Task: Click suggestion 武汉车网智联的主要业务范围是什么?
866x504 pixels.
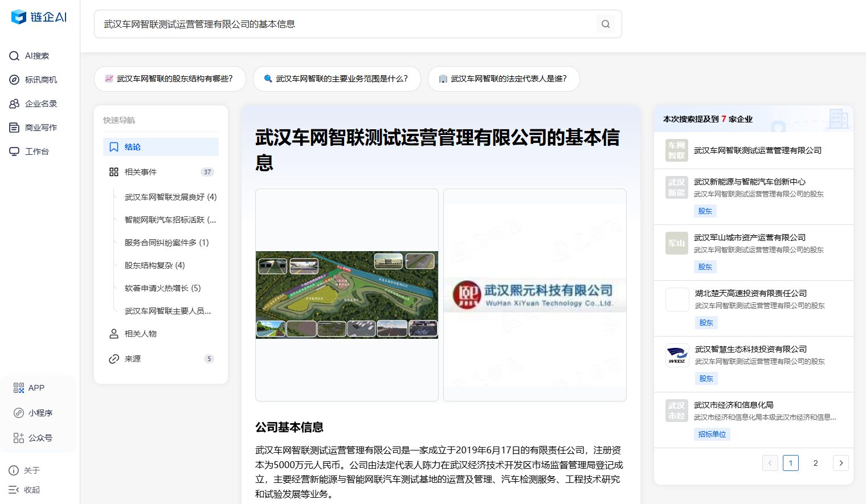Action: [x=337, y=79]
